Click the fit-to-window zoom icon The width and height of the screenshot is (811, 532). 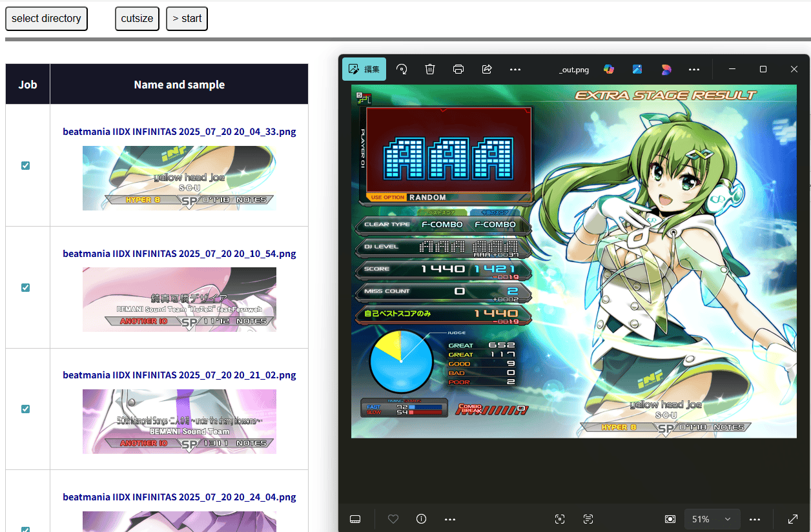coord(670,519)
